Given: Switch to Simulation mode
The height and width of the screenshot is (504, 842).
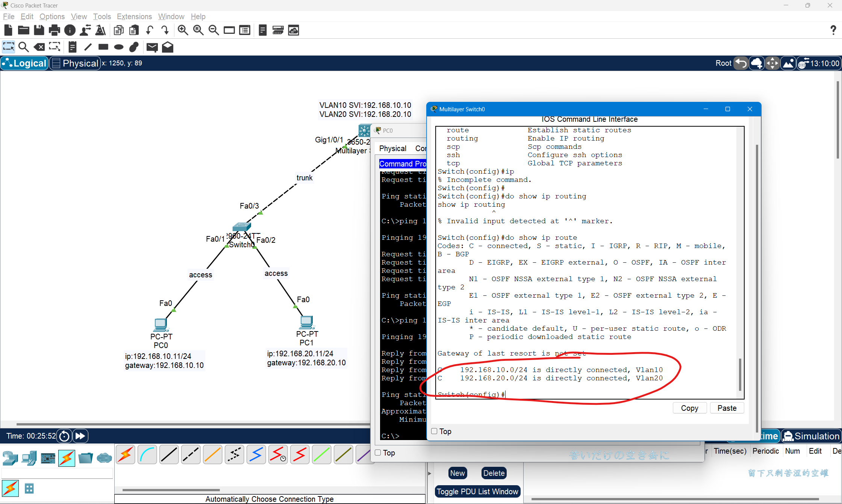Looking at the screenshot, I should tap(812, 436).
